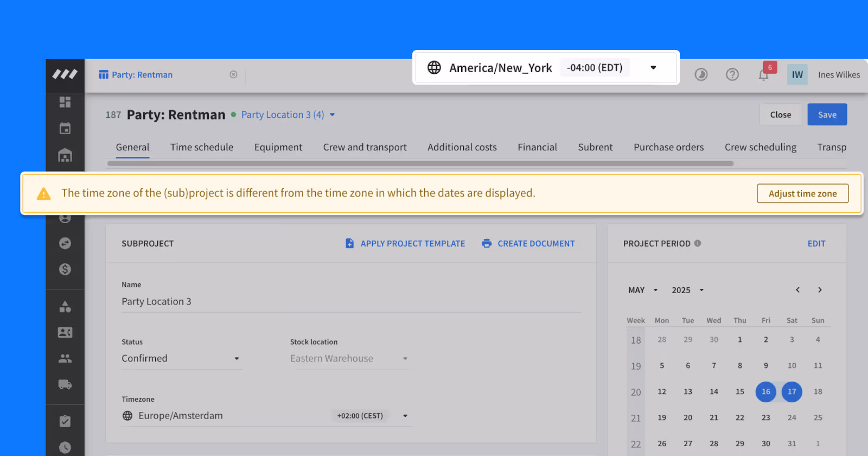This screenshot has width=868, height=456.
Task: Open the timer icon in top bar
Action: point(701,74)
